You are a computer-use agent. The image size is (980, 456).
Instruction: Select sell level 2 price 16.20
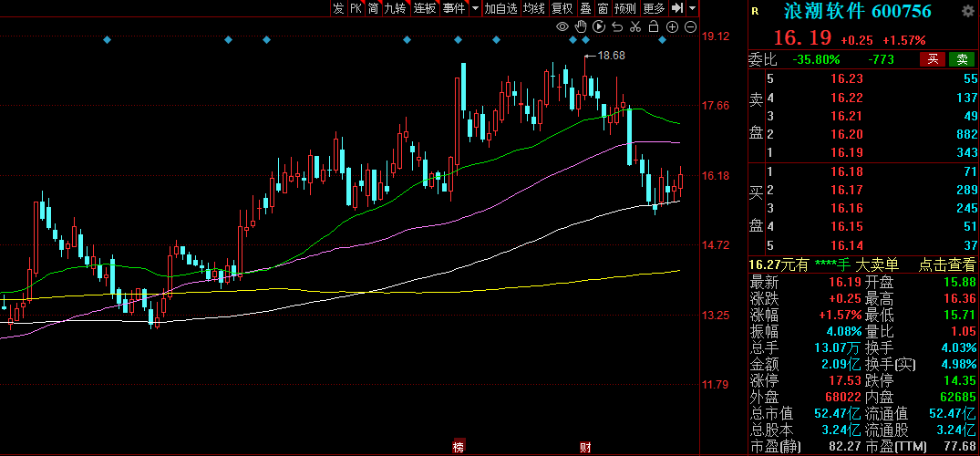(x=846, y=134)
